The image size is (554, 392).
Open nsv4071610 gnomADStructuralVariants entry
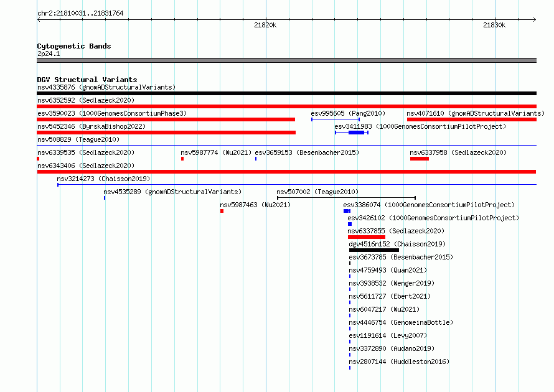pyautogui.click(x=476, y=113)
